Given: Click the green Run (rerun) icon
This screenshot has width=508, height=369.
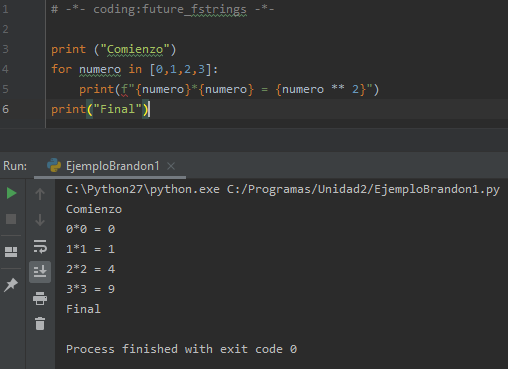Looking at the screenshot, I should [x=11, y=193].
